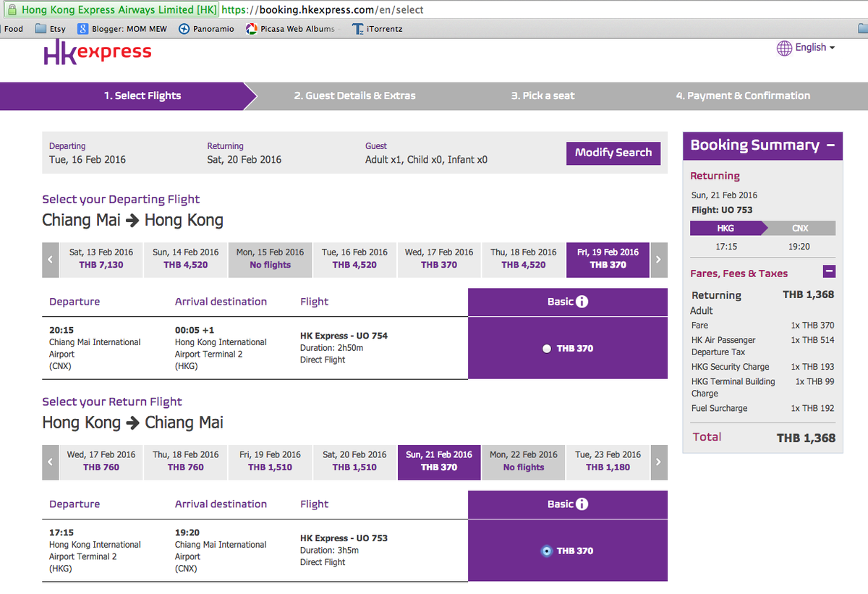Viewport: 868px width, 594px height.
Task: Open the Panoramio bookmark
Action: (x=206, y=29)
